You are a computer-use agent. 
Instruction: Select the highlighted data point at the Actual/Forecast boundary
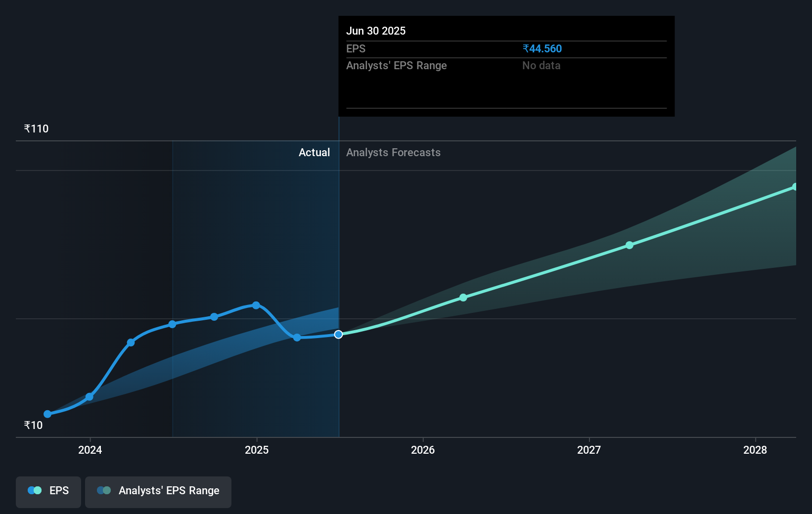pyautogui.click(x=339, y=335)
